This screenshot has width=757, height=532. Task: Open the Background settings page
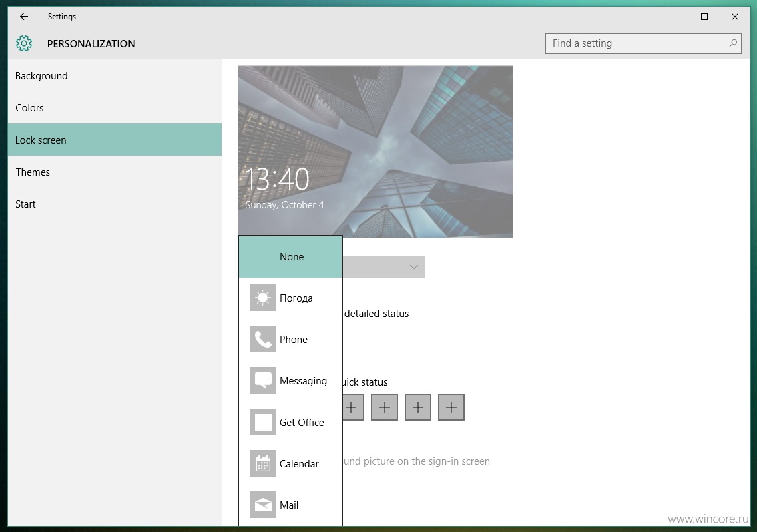[114, 76]
